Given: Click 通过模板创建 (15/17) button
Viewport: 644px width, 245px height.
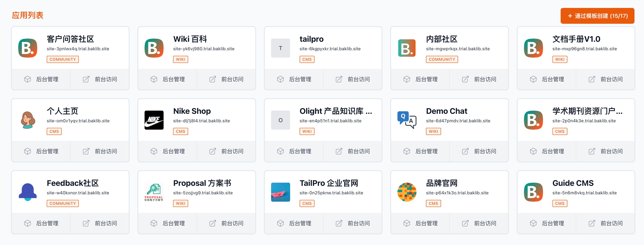Looking at the screenshot, I should coord(597,16).
